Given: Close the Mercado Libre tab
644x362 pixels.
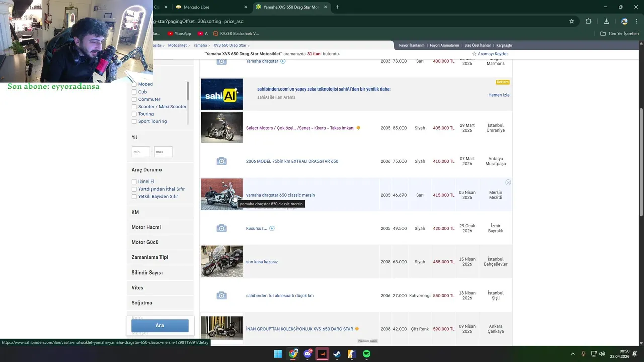Looking at the screenshot, I should (246, 7).
